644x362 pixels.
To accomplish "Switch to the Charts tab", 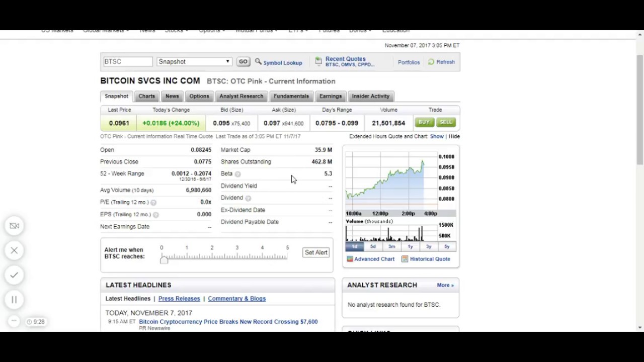I will (147, 96).
